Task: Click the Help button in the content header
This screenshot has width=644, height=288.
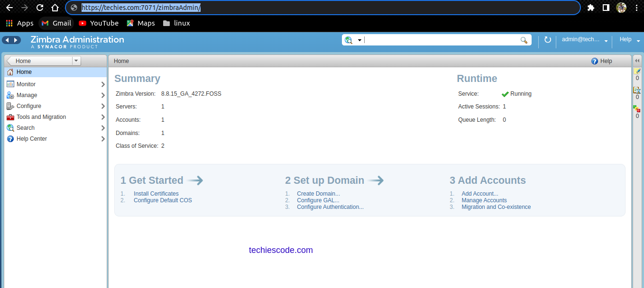Action: pyautogui.click(x=601, y=61)
